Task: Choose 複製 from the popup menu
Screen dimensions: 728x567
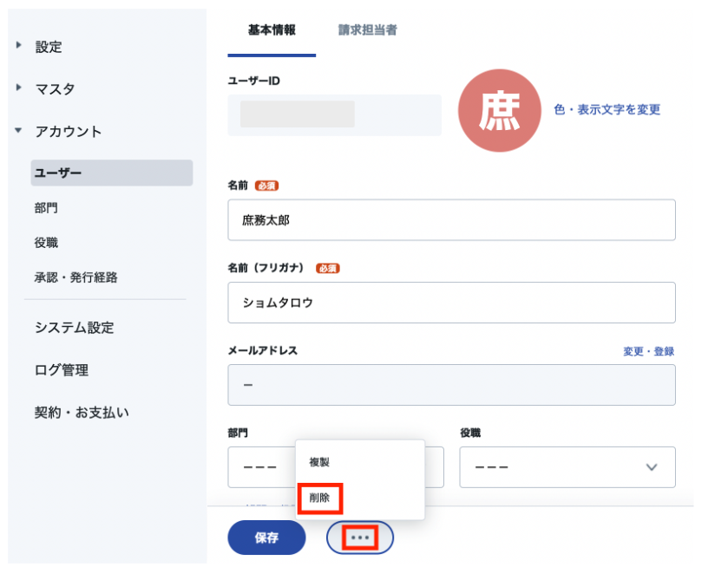Action: click(319, 462)
